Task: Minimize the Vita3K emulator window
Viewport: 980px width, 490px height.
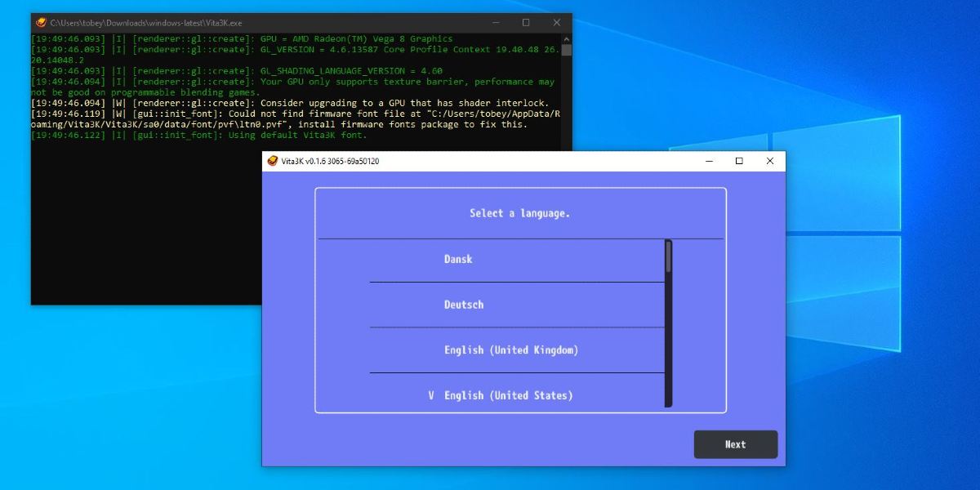Action: click(709, 161)
